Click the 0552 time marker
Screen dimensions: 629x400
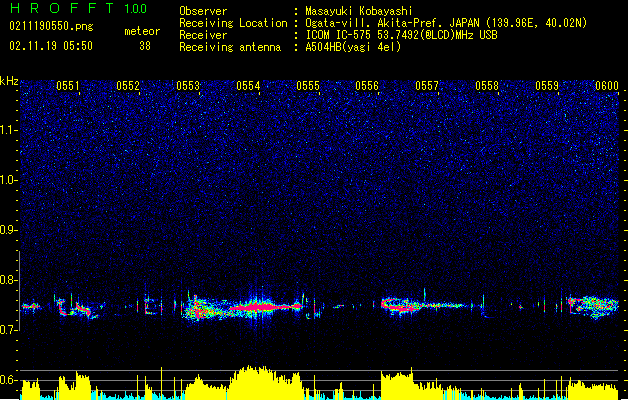(128, 86)
